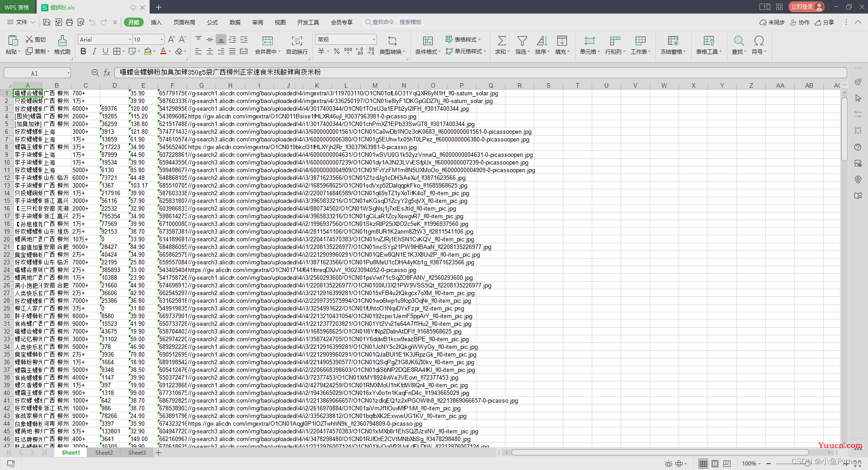Toggle bottom vertical alignment
This screenshot has width=868, height=470.
pyautogui.click(x=221, y=39)
